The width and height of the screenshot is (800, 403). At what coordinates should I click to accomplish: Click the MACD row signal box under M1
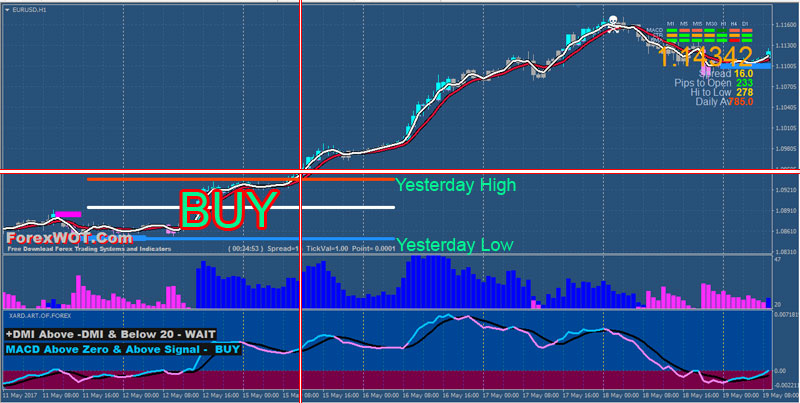click(672, 30)
